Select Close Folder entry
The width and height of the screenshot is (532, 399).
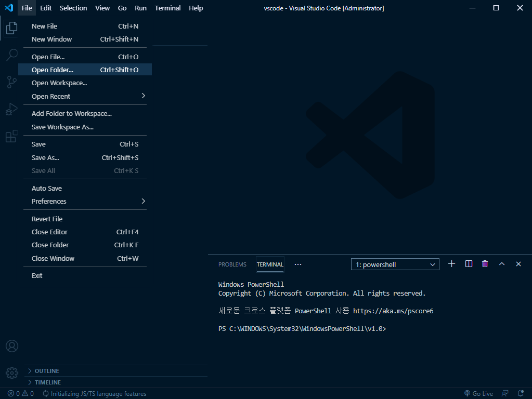[85, 245]
